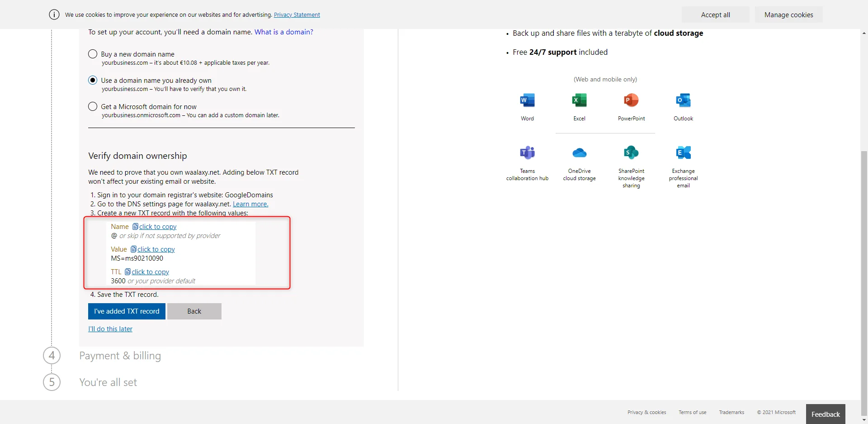Click the Outlook label under icon
The image size is (868, 424).
pyautogui.click(x=683, y=119)
